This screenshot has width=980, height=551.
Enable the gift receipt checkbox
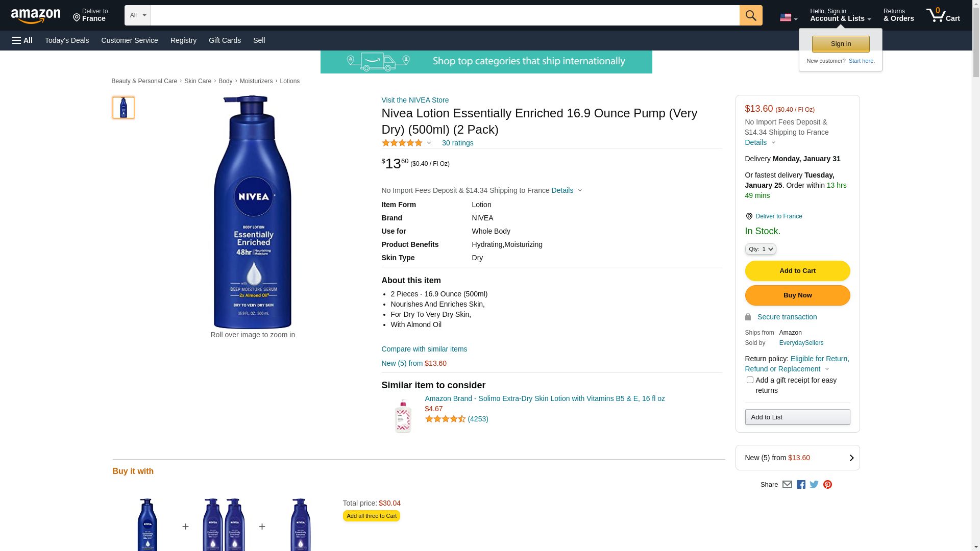750,380
